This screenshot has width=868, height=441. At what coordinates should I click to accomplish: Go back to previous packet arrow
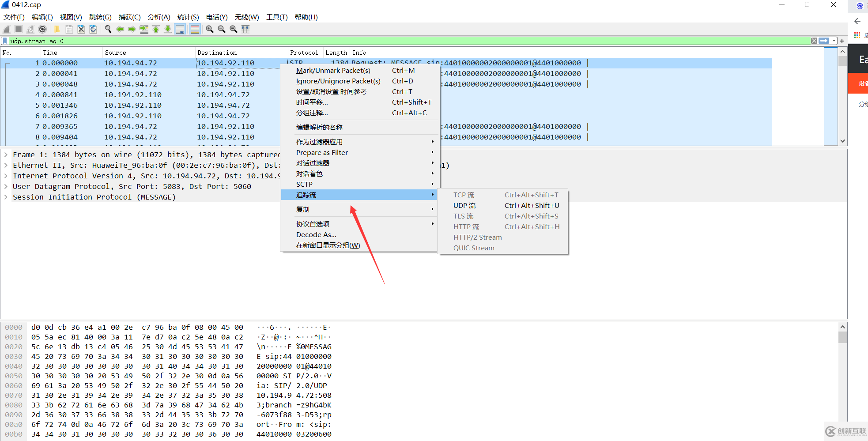(120, 29)
